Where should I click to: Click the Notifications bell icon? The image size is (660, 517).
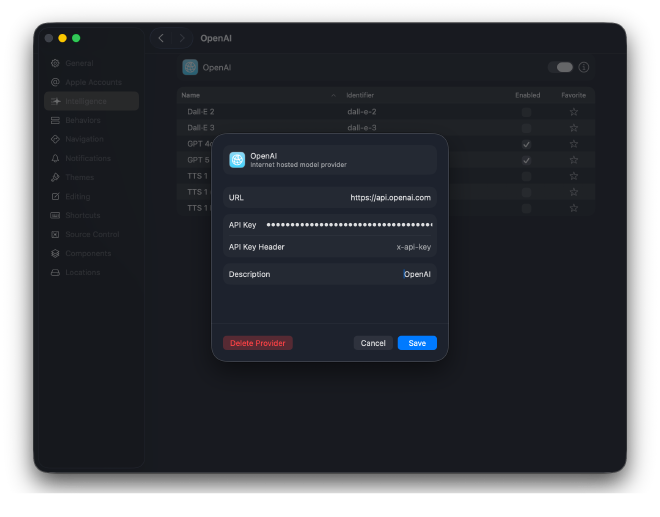pos(55,158)
